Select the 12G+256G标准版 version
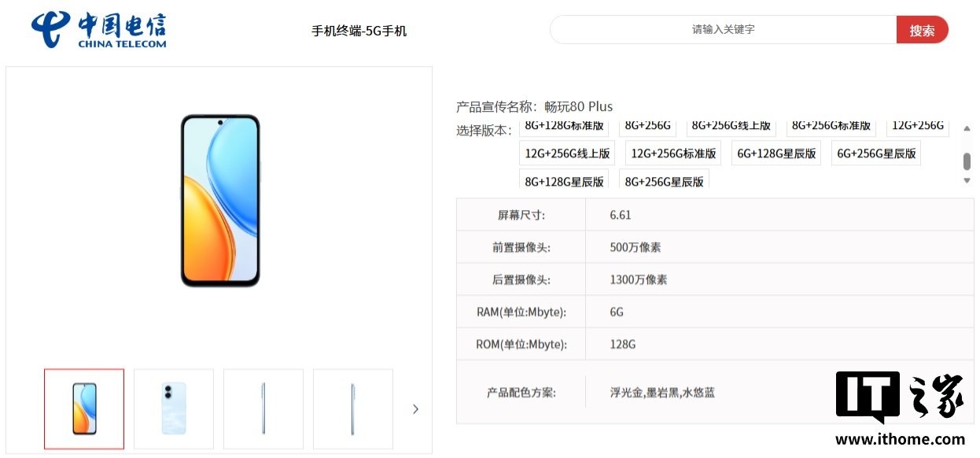Viewport: 980px width, 458px height. coord(673,153)
